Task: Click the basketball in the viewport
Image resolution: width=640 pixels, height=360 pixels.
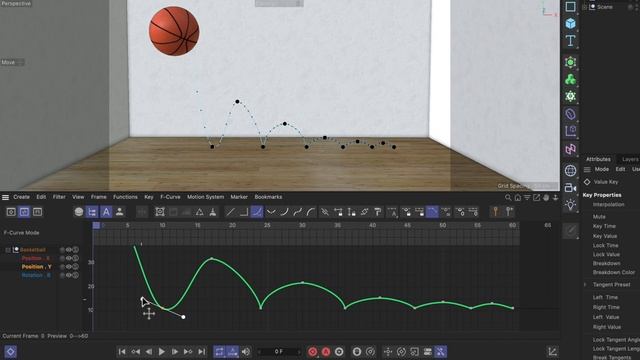Action: click(x=174, y=31)
